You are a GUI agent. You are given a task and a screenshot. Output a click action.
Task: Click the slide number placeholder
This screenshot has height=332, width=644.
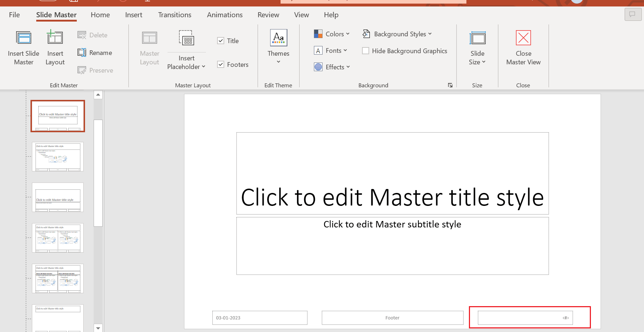[525, 318]
